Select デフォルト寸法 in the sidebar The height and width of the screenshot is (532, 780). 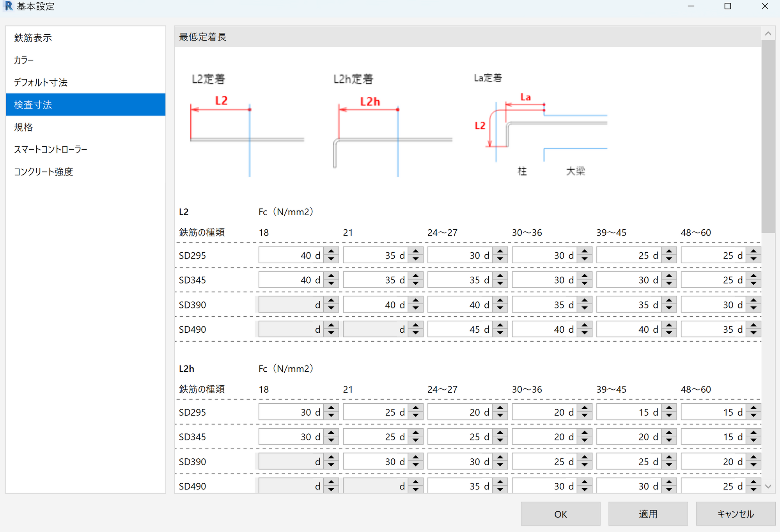pos(41,82)
